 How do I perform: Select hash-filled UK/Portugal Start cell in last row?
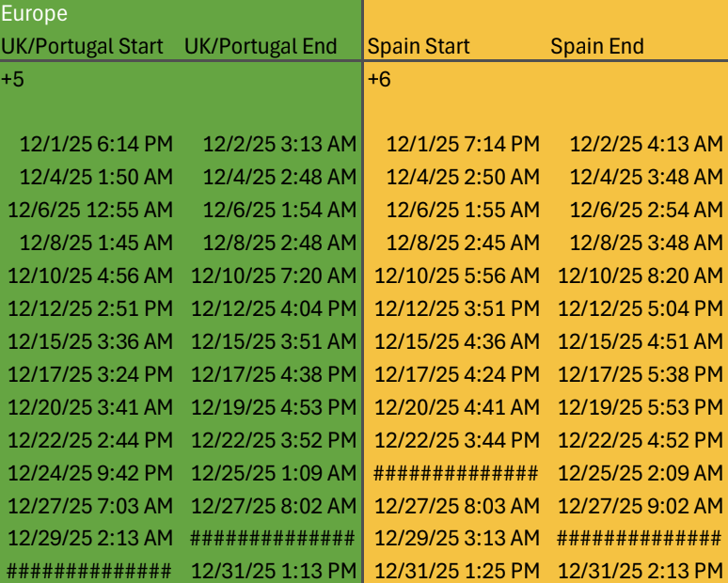coord(89,571)
